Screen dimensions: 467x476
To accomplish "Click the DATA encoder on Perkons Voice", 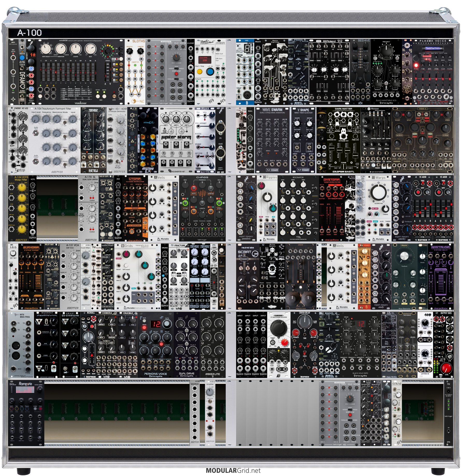I will click(167, 323).
